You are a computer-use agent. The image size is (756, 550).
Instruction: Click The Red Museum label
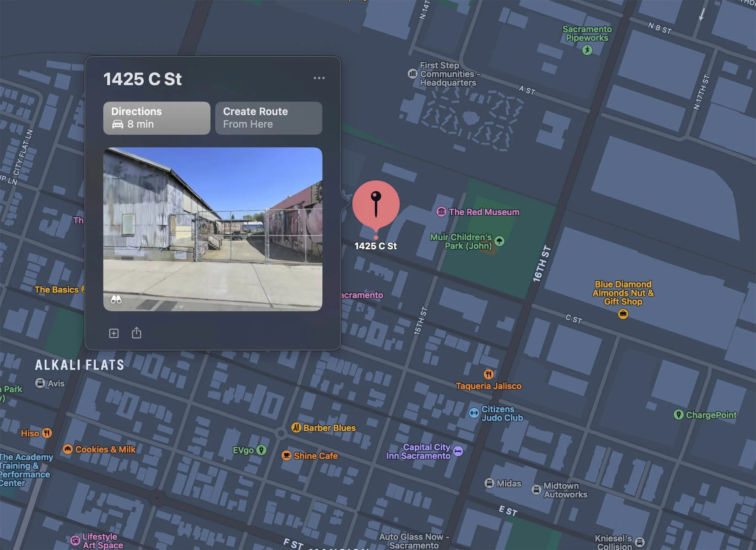point(484,212)
